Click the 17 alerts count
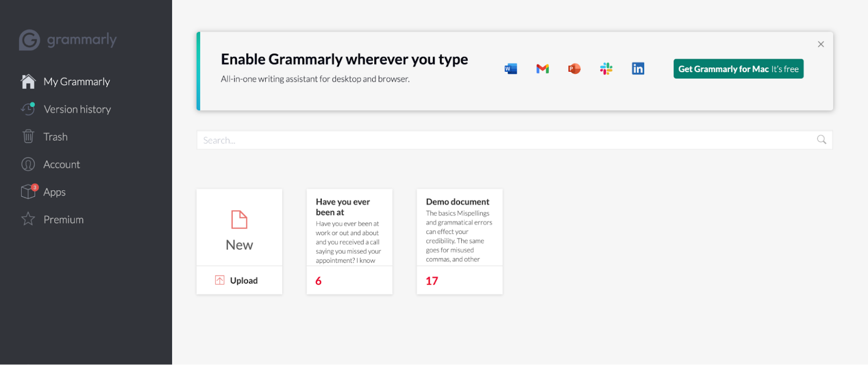 click(432, 281)
